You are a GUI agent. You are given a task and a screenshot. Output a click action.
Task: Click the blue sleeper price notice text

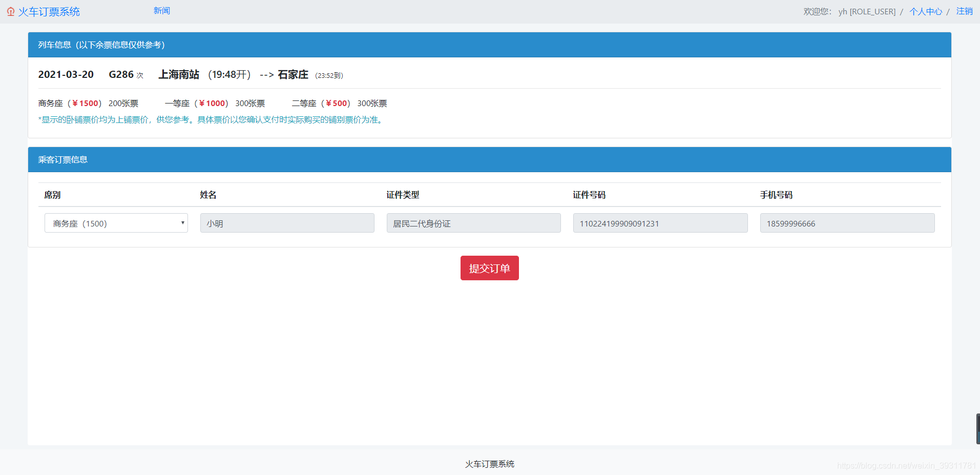212,119
